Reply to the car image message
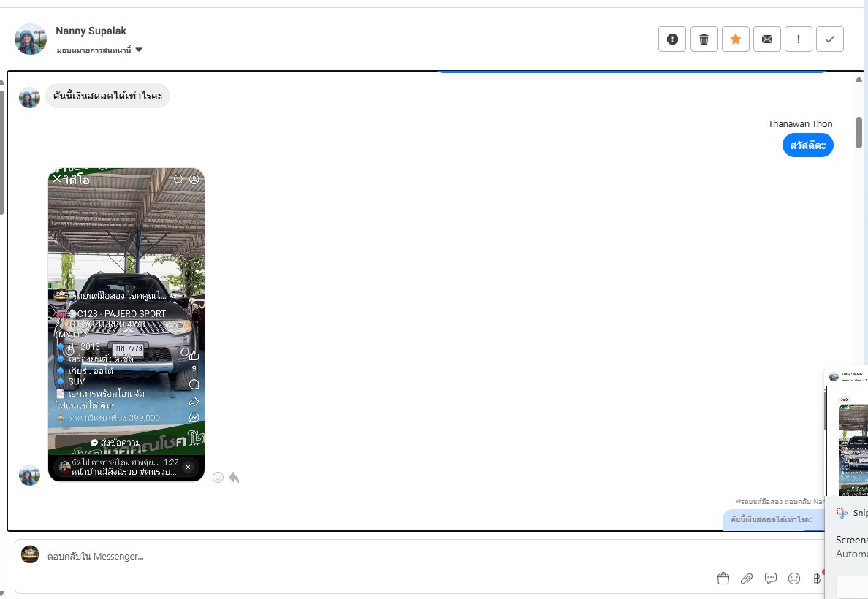 234,477
